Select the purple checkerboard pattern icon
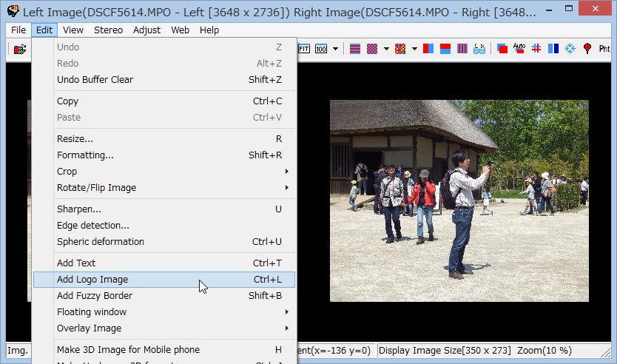This screenshot has width=617, height=364. (x=372, y=49)
